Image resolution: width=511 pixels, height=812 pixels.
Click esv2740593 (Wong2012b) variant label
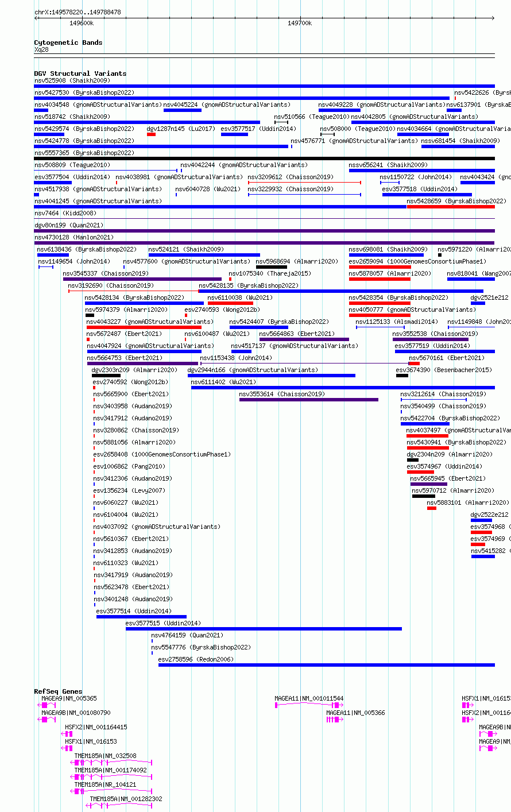222,310
